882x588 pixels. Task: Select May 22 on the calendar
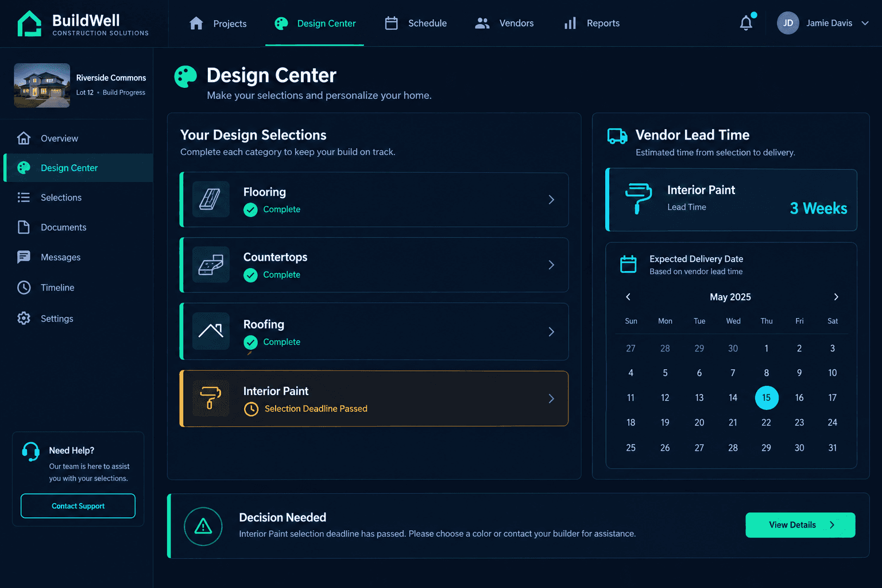pyautogui.click(x=766, y=423)
